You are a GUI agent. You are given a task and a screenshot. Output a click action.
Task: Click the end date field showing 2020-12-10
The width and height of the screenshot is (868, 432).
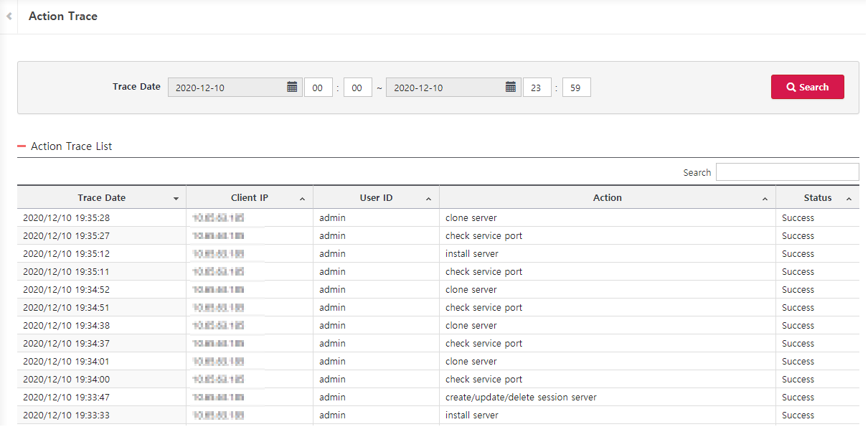click(452, 86)
